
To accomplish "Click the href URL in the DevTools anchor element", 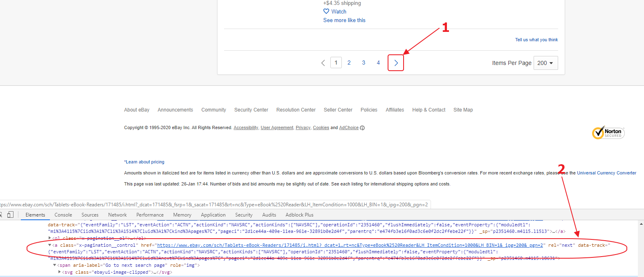I will click(350, 245).
